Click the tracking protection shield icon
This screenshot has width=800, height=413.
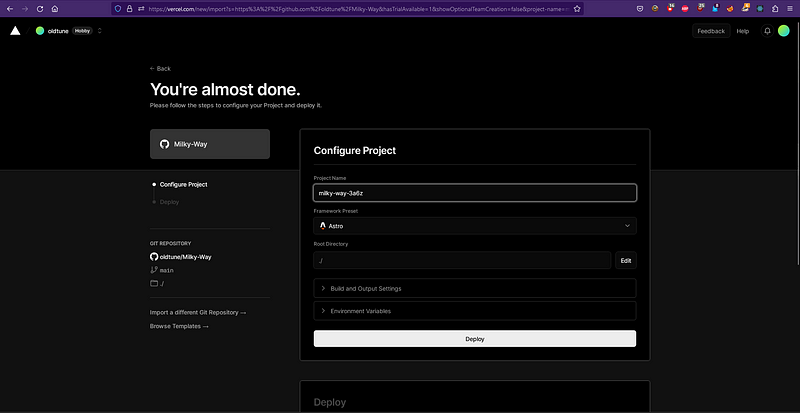pyautogui.click(x=118, y=9)
